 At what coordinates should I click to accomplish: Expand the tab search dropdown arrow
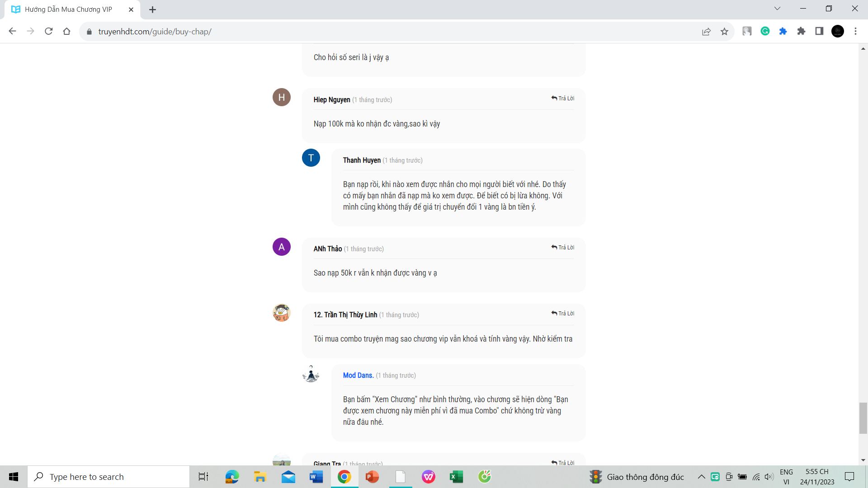[777, 9]
